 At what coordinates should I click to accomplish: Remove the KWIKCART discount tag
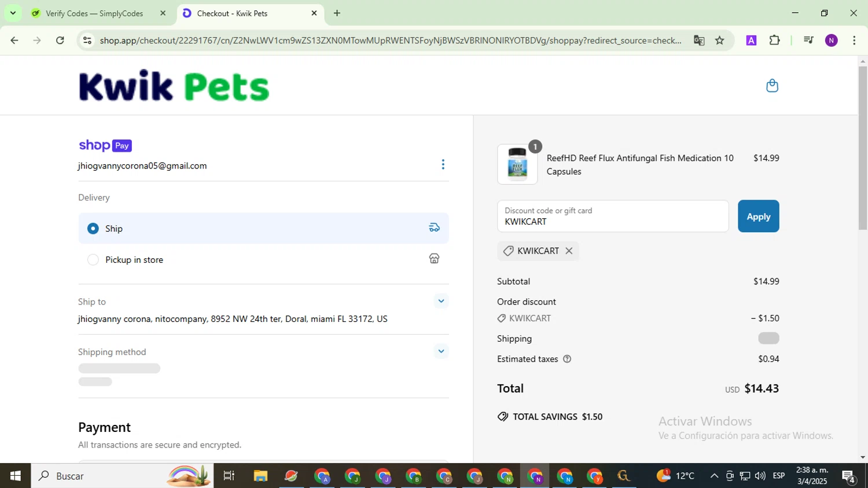(569, 251)
